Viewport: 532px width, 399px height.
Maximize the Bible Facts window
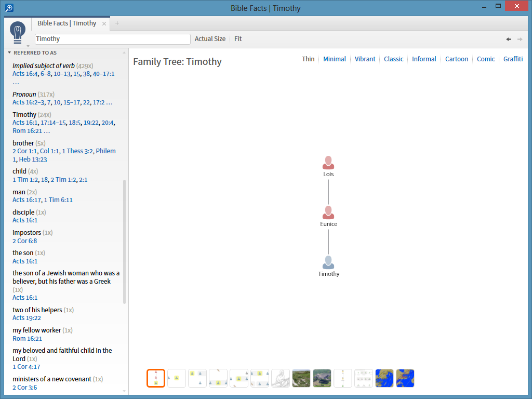(x=498, y=6)
